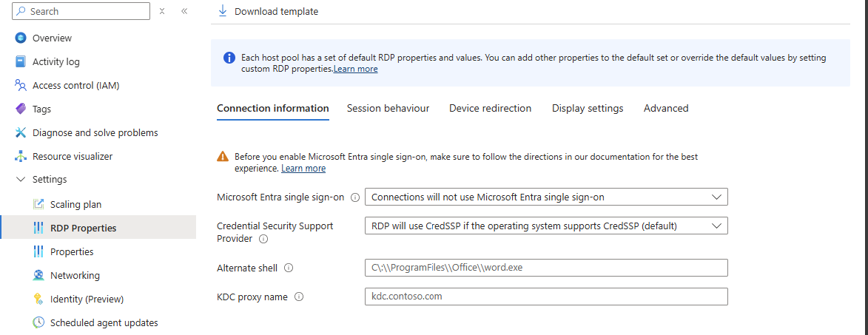Viewport: 868px width, 335px height.
Task: Expand Credential Security Support Provider dropdown
Action: [x=546, y=226]
